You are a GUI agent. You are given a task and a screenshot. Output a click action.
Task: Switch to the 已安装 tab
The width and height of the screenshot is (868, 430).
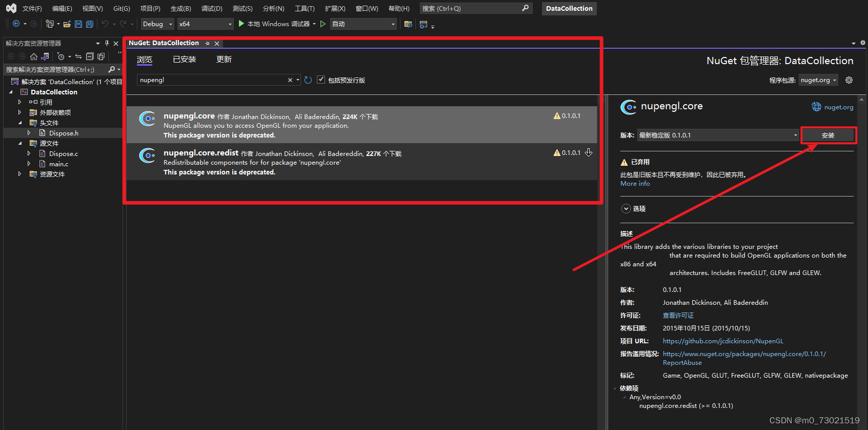(184, 60)
